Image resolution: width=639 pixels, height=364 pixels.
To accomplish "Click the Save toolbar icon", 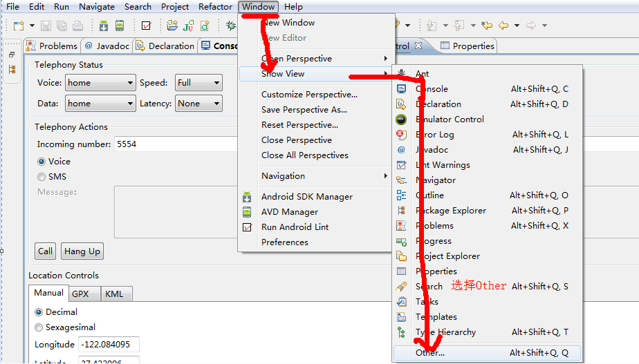I will (46, 26).
